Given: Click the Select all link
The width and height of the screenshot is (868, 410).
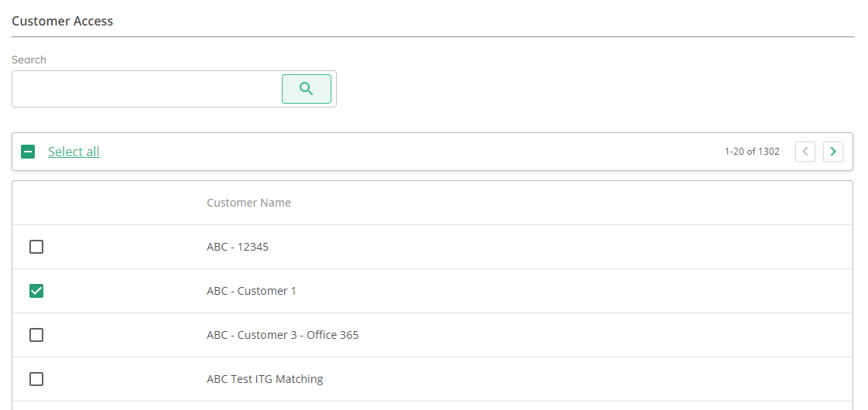Looking at the screenshot, I should (x=74, y=152).
